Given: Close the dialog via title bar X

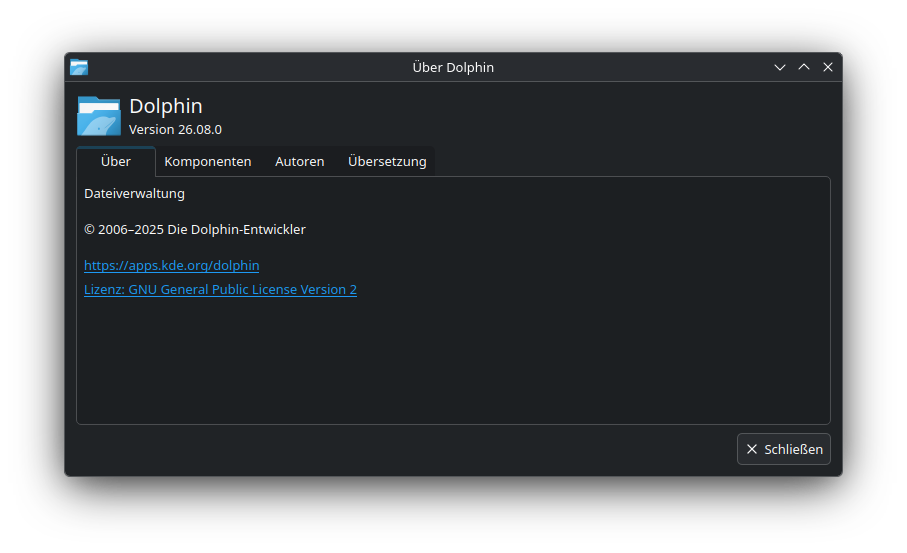Looking at the screenshot, I should (828, 67).
